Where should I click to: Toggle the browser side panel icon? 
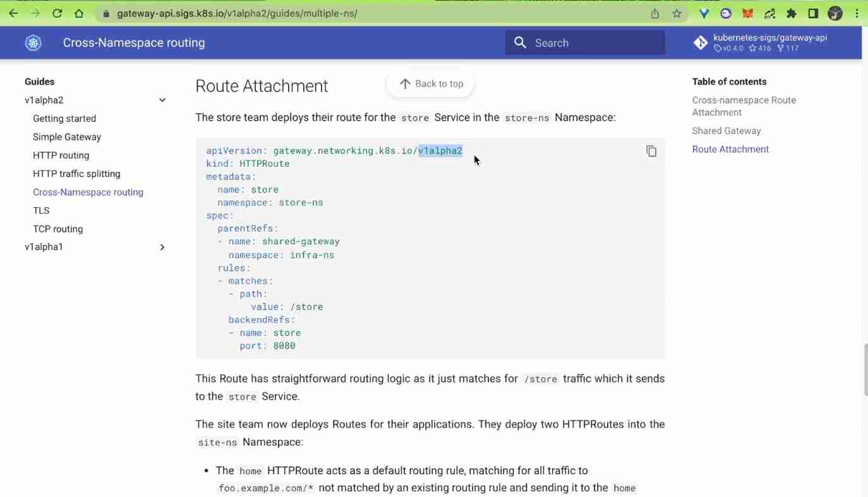click(813, 13)
